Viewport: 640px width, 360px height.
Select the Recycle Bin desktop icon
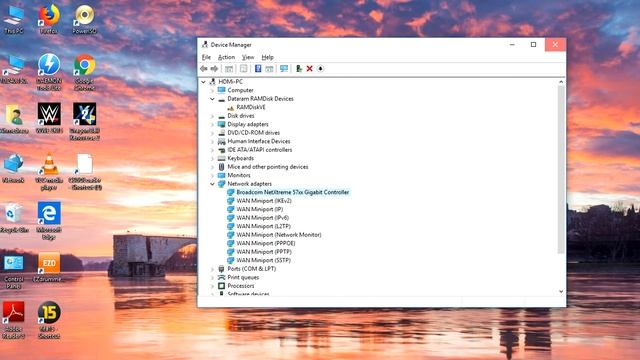click(x=14, y=218)
